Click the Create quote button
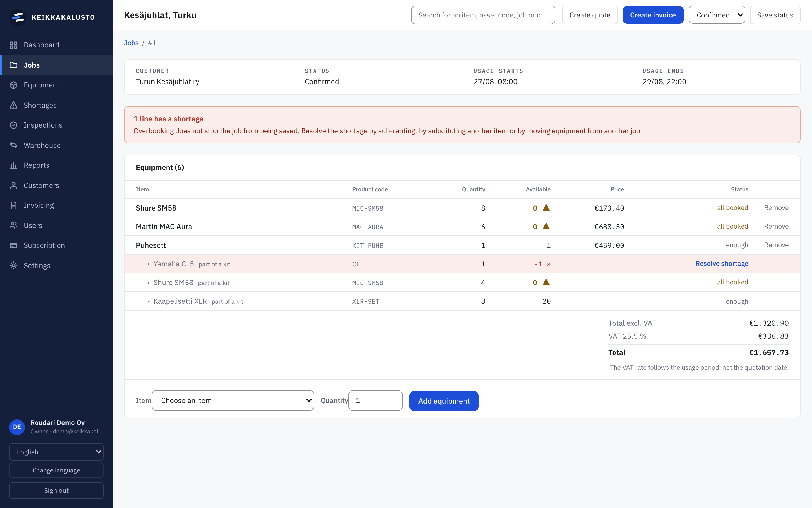The width and height of the screenshot is (812, 508). tap(590, 15)
